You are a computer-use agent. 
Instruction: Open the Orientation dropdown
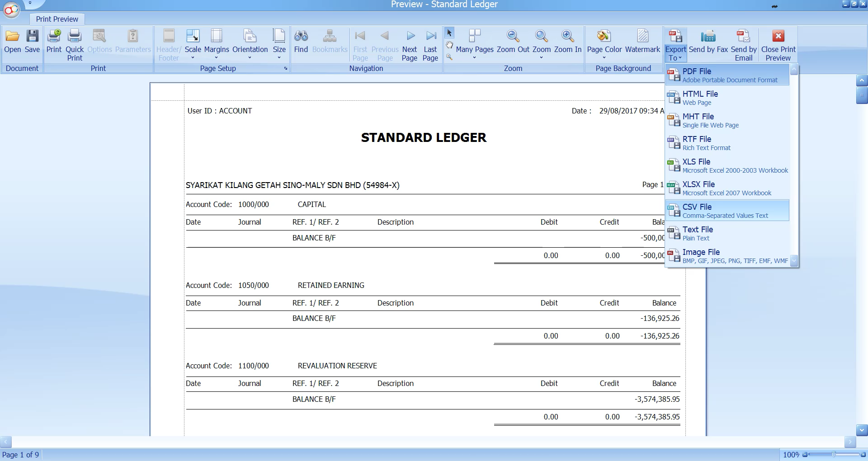pos(250,44)
